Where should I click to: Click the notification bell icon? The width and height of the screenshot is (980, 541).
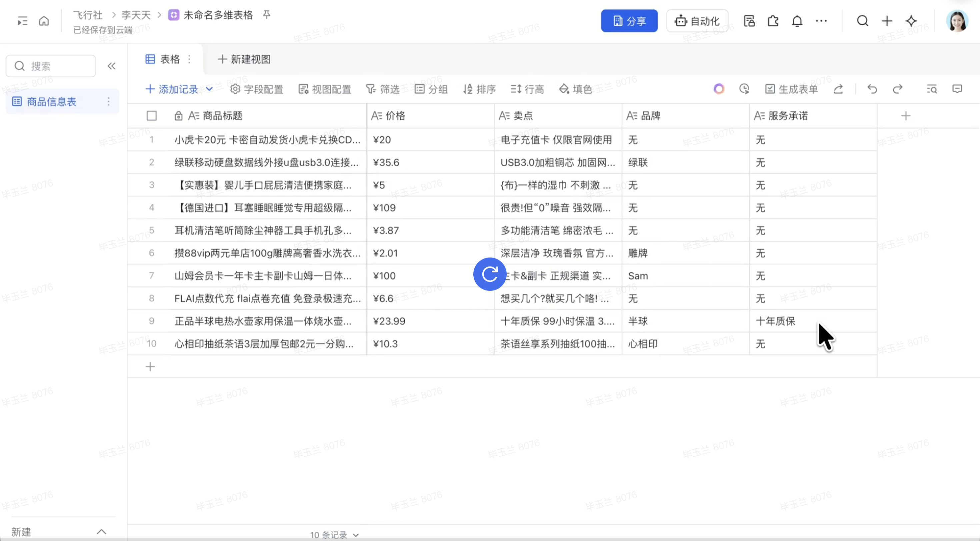[x=797, y=21]
